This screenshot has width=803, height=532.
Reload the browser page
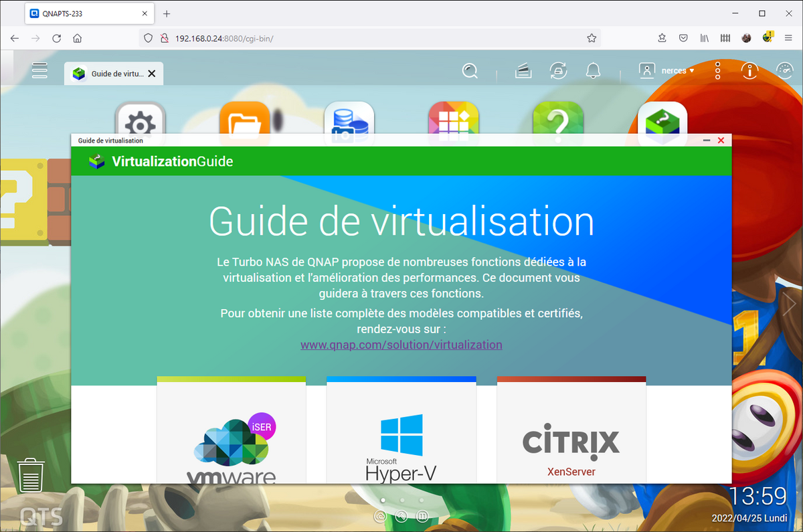coord(56,38)
